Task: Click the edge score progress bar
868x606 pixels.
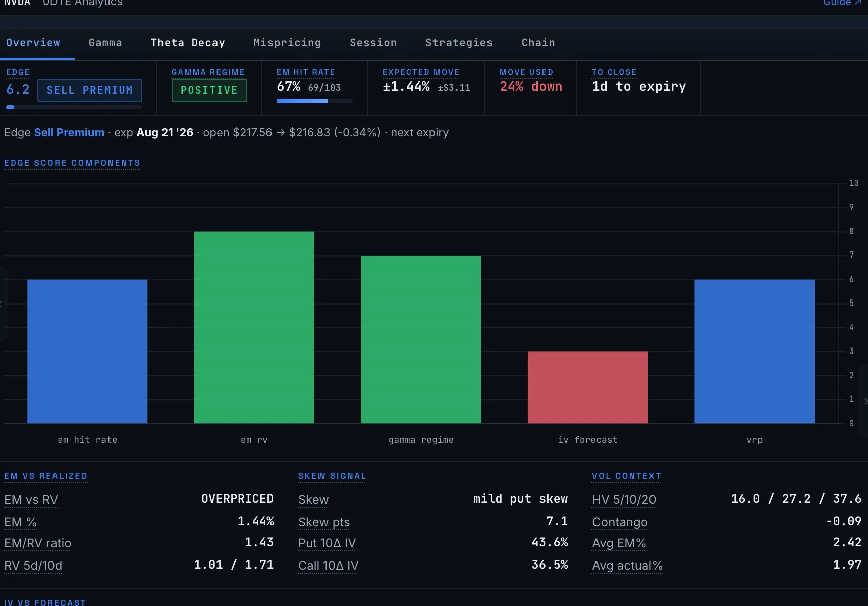Action: [x=74, y=107]
